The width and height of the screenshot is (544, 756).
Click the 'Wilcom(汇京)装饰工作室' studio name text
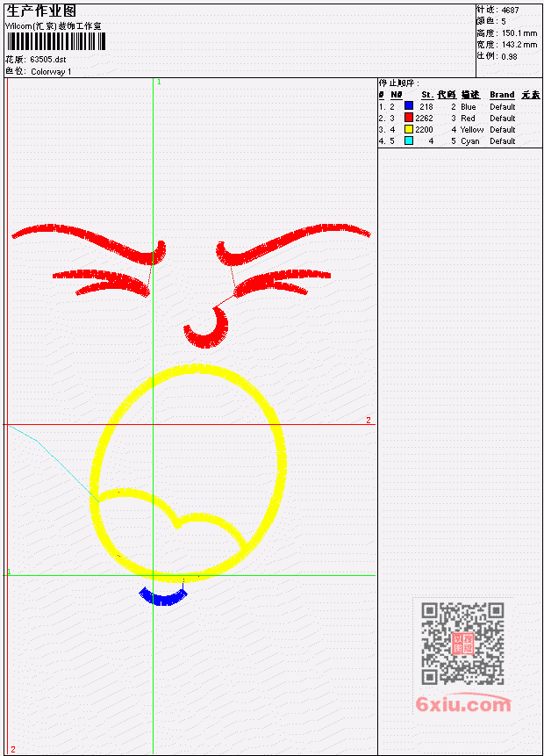pyautogui.click(x=53, y=26)
